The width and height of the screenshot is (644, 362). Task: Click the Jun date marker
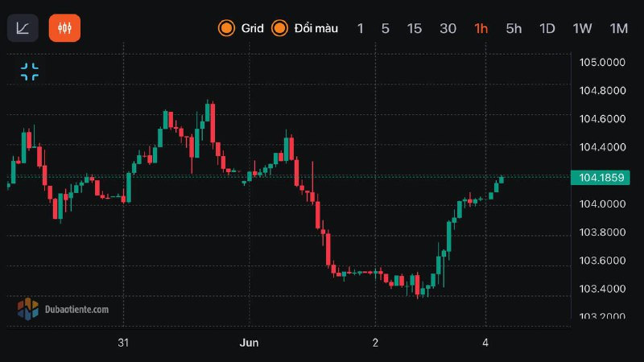[x=250, y=342]
